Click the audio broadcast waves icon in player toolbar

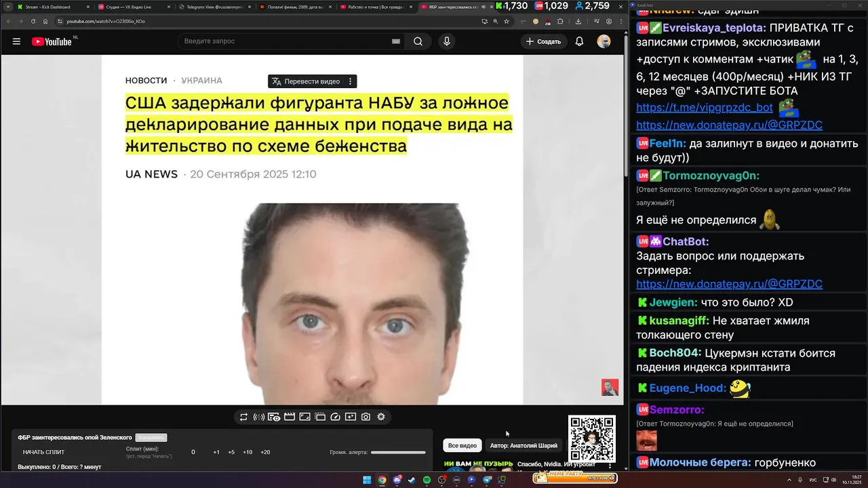(258, 417)
